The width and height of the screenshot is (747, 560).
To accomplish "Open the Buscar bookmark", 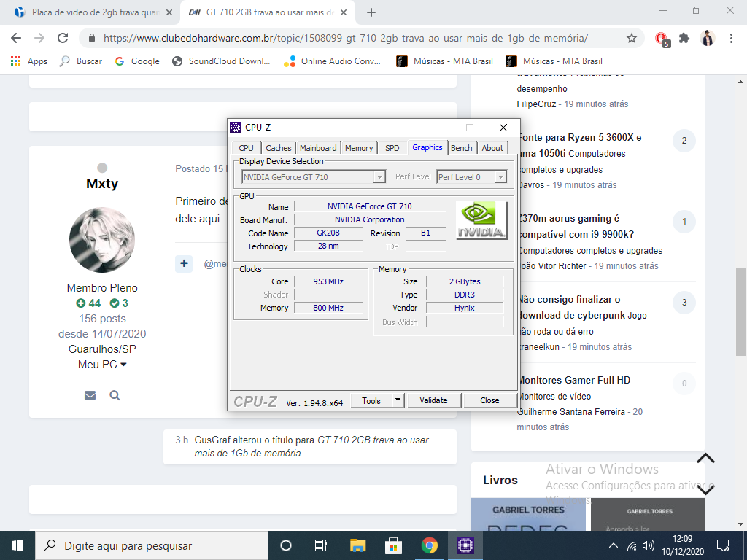I will (81, 61).
